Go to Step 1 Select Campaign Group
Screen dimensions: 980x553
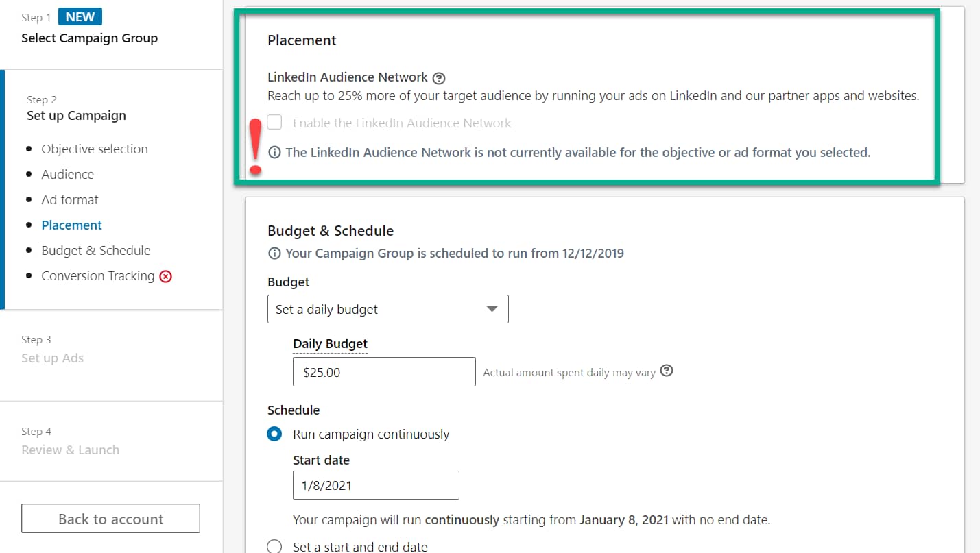(x=89, y=38)
